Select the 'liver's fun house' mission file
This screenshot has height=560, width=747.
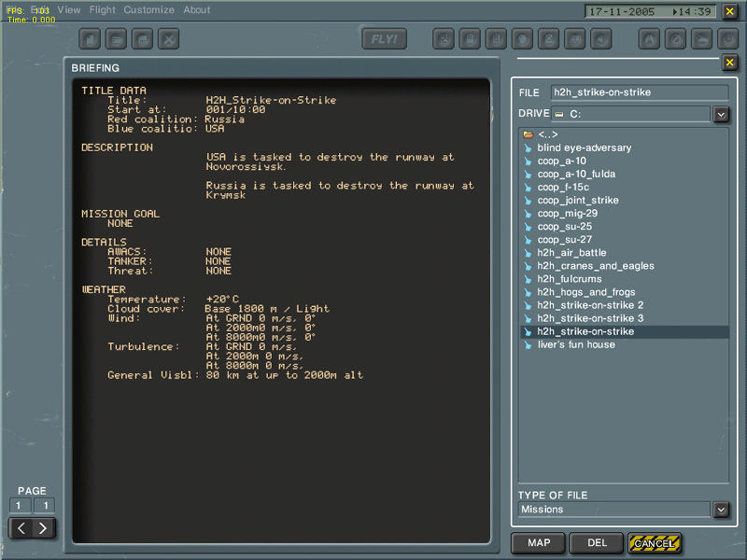pos(626,344)
